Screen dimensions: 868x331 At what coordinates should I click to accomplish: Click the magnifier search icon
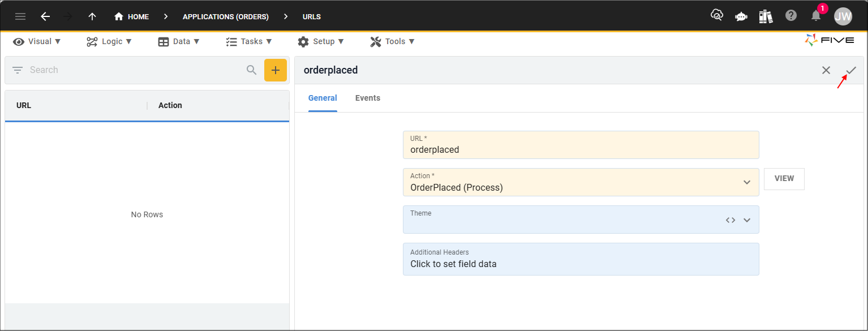tap(252, 70)
